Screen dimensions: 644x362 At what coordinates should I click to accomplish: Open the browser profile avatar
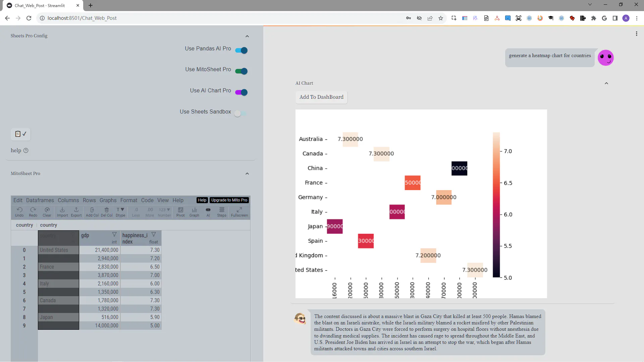click(x=626, y=18)
